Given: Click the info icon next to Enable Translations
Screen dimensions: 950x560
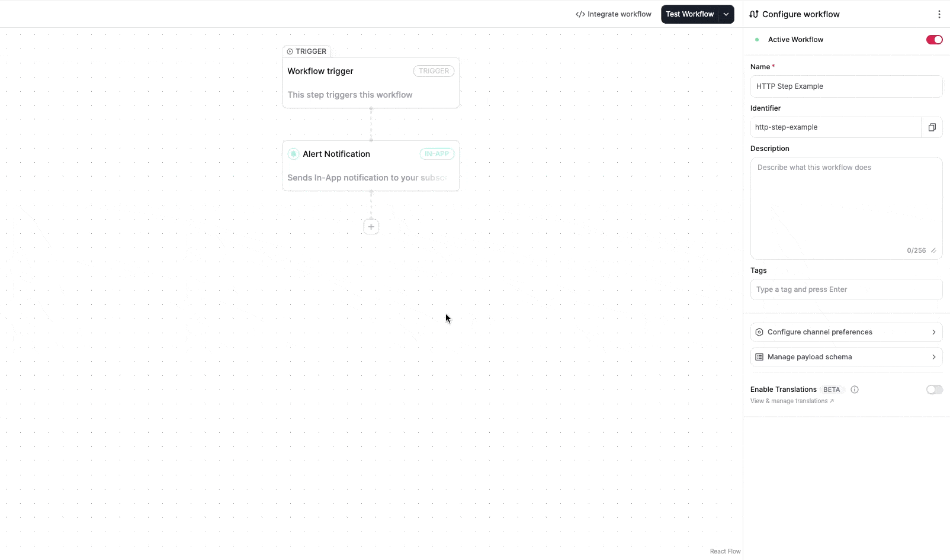Looking at the screenshot, I should 854,390.
